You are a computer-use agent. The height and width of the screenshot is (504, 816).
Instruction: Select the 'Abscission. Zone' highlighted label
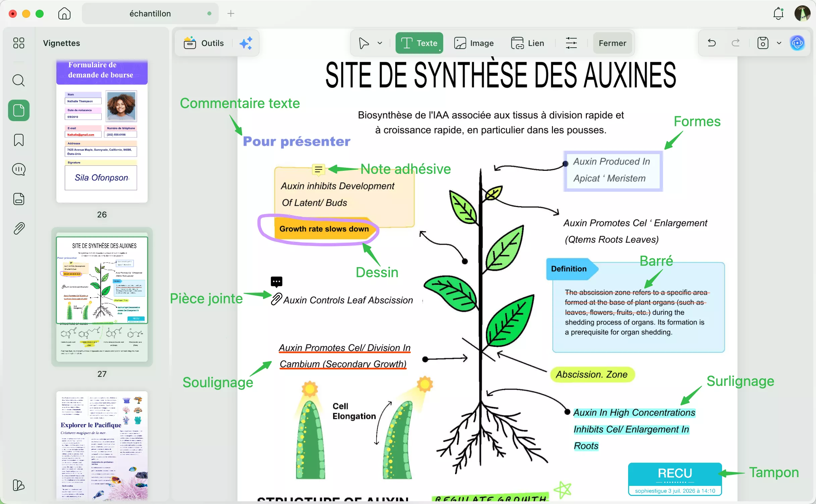click(x=592, y=374)
